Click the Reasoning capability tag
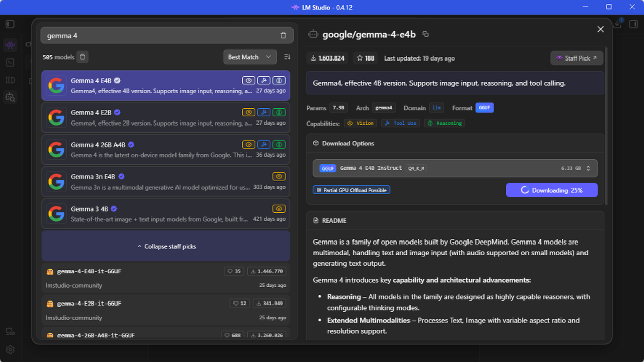This screenshot has width=644, height=362. pos(444,123)
